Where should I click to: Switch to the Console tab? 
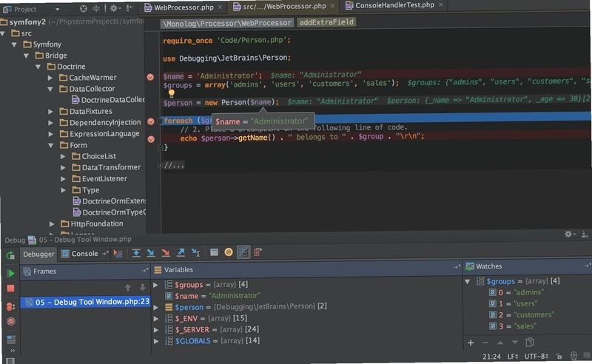80,254
